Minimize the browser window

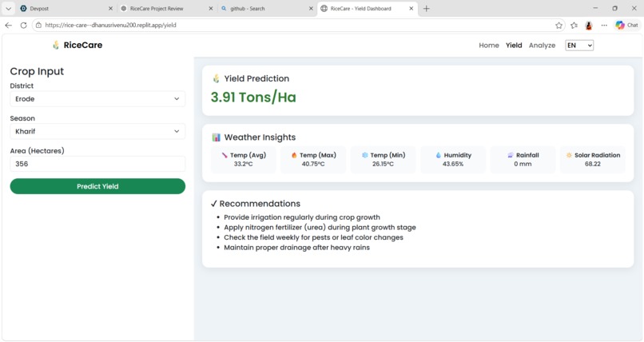(595, 8)
